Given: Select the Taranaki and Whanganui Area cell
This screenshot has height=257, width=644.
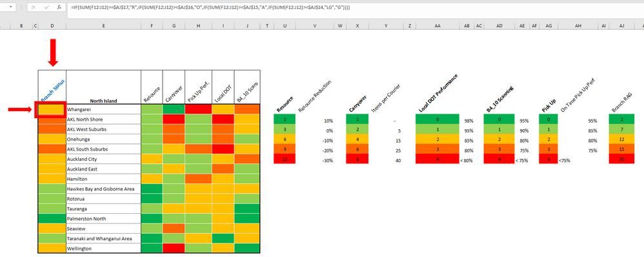Looking at the screenshot, I should tap(103, 238).
